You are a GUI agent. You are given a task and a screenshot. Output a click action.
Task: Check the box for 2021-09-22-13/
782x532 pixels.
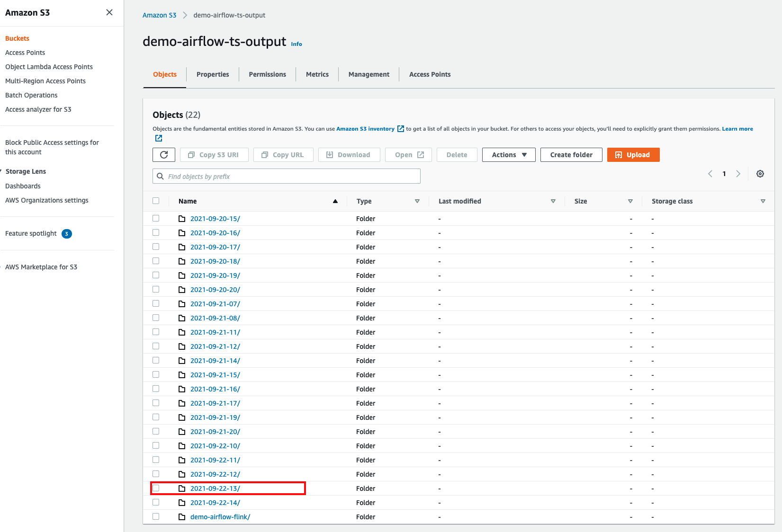pyautogui.click(x=156, y=488)
